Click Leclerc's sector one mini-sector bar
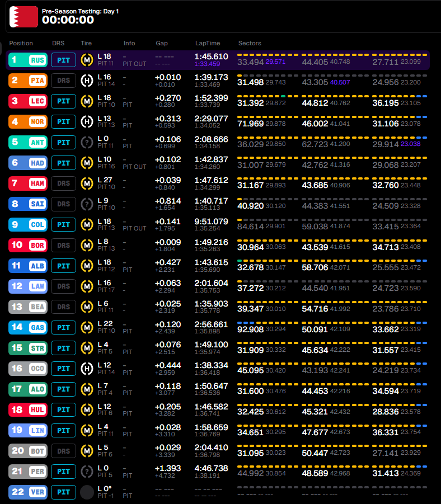This screenshot has width=441, height=504. click(x=268, y=96)
